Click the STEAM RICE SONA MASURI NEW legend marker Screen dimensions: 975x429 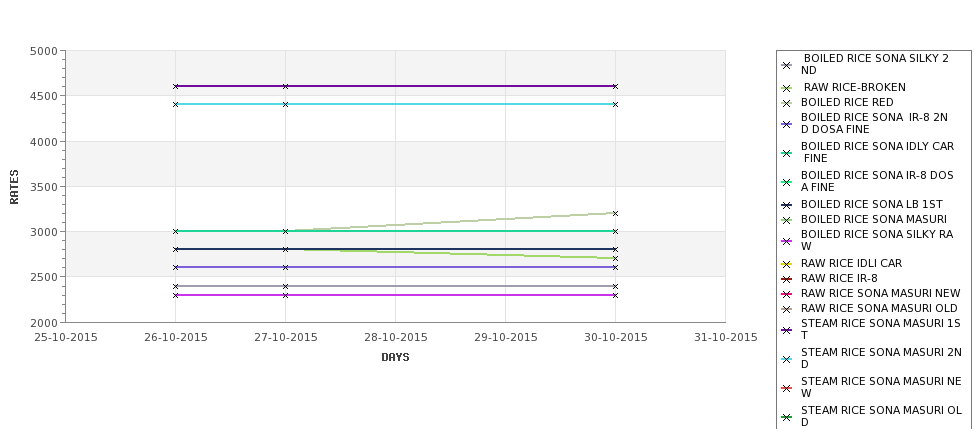(787, 388)
